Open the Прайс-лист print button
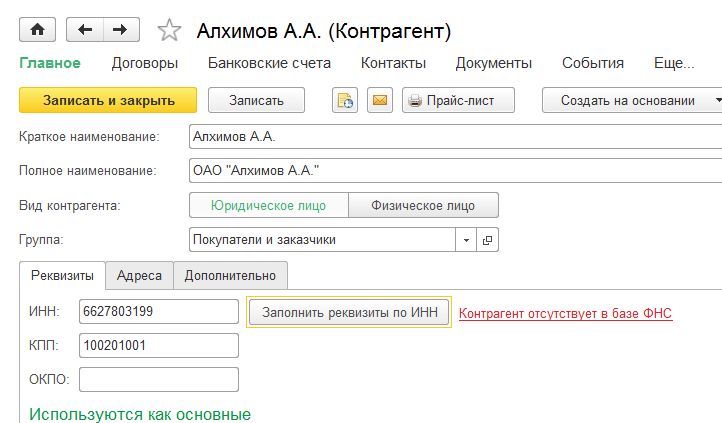Viewport: 722px width, 423px height. [x=457, y=100]
